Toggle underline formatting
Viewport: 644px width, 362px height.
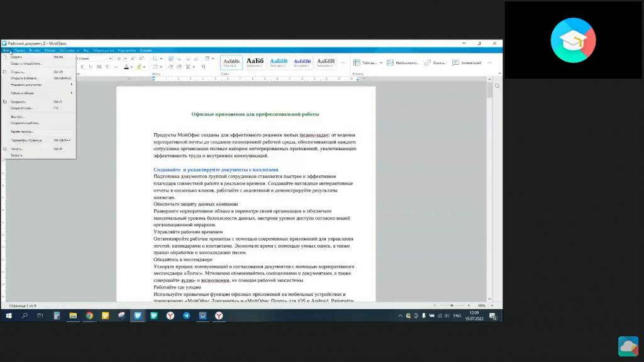[91, 67]
